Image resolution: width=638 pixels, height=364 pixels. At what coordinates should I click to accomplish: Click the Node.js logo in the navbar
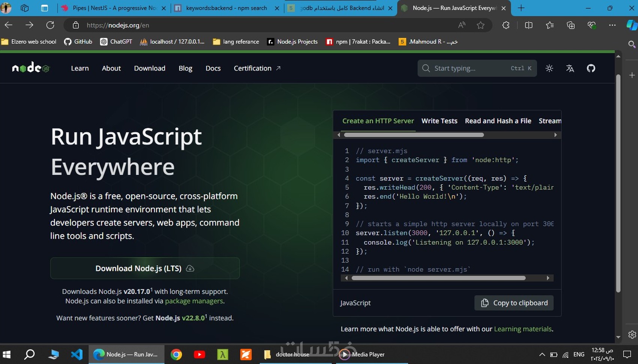tap(30, 68)
